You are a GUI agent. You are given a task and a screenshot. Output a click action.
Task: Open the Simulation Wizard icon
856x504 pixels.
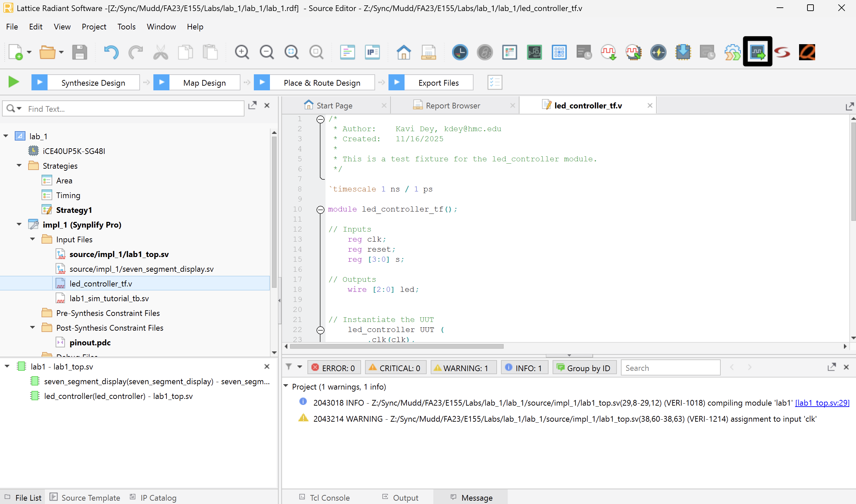(758, 52)
